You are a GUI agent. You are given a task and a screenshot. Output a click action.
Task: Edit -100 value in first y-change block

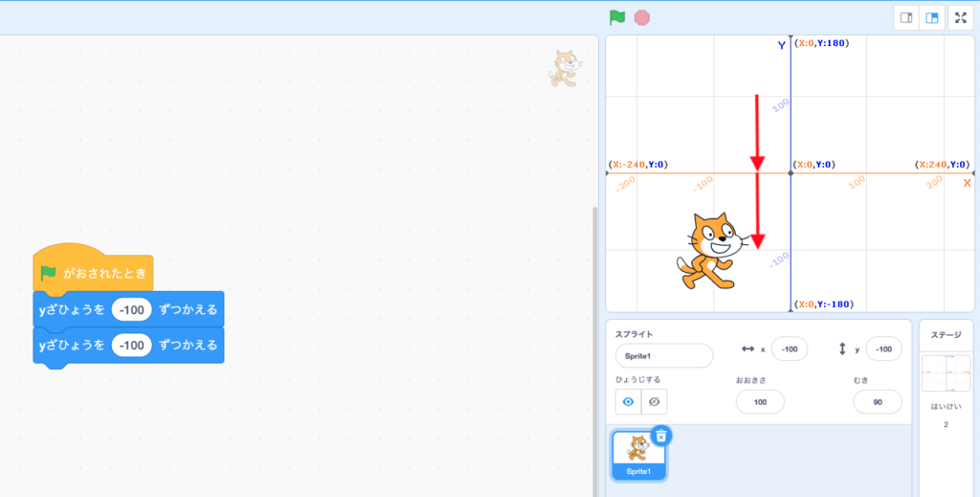[x=132, y=309]
